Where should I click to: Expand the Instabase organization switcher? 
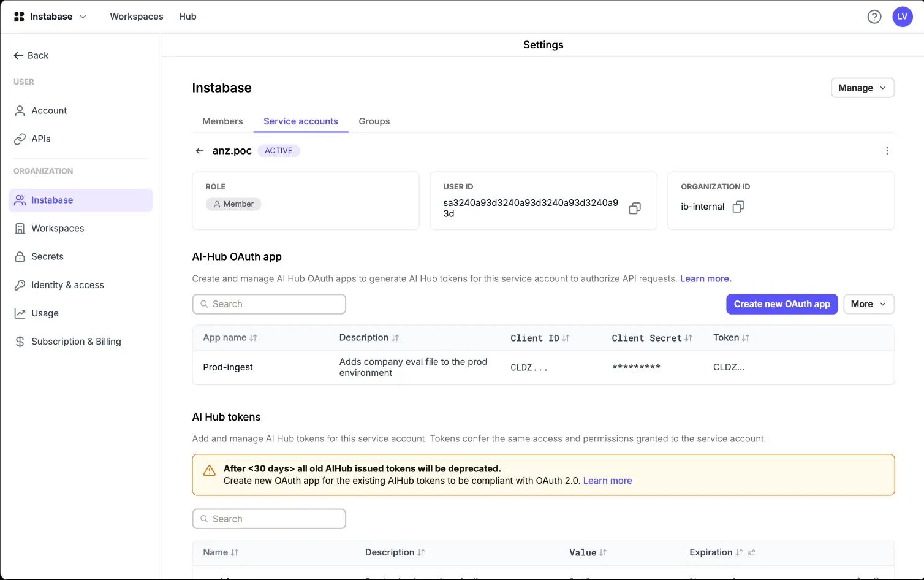click(x=50, y=17)
